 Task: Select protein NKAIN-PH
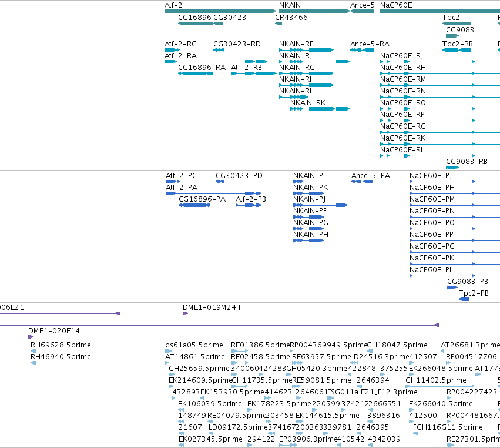(x=308, y=240)
